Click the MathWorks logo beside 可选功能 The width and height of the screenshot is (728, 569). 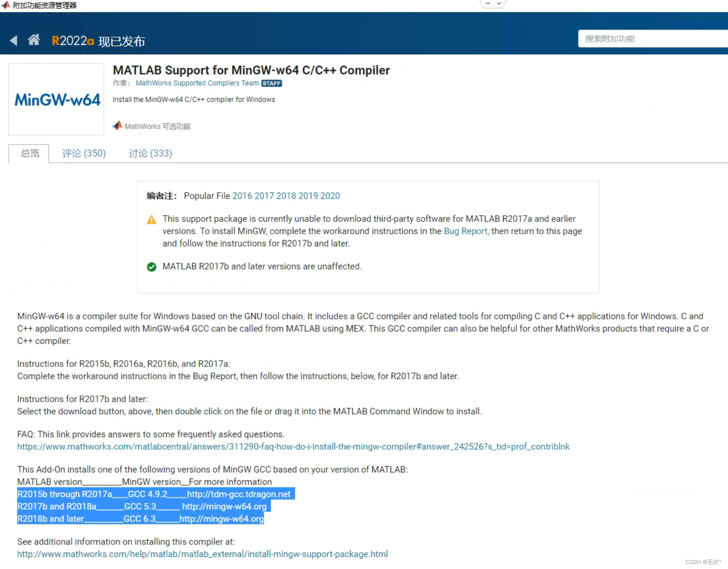coord(117,126)
